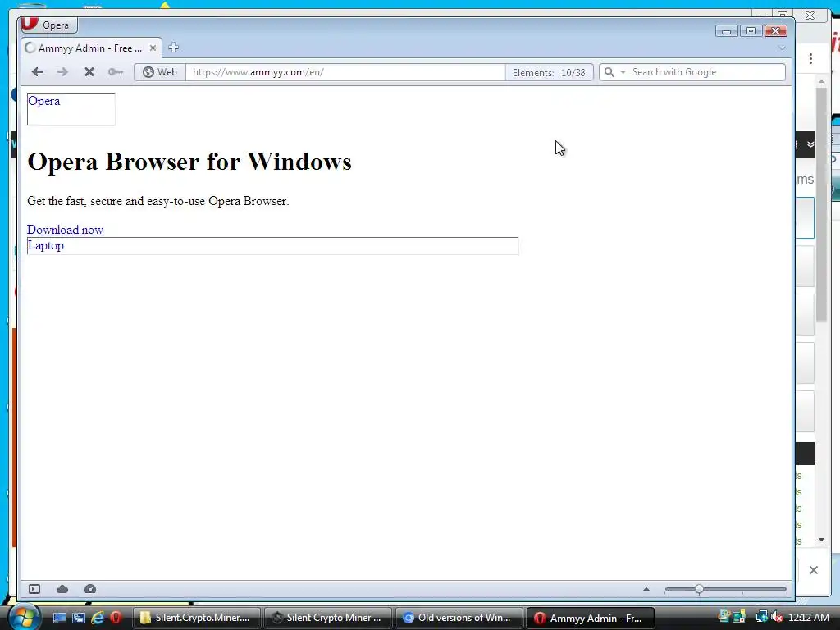Open a new tab with plus icon
840x630 pixels.
coord(173,48)
